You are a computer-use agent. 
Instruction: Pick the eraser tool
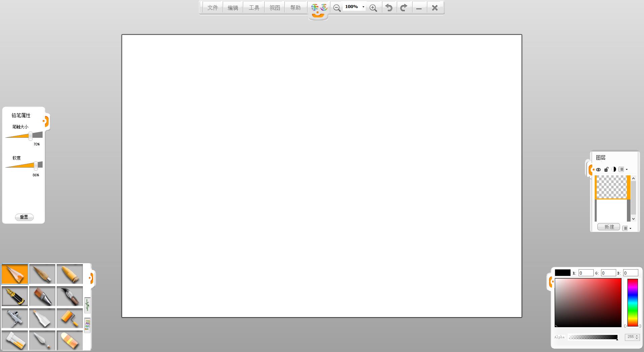click(69, 340)
